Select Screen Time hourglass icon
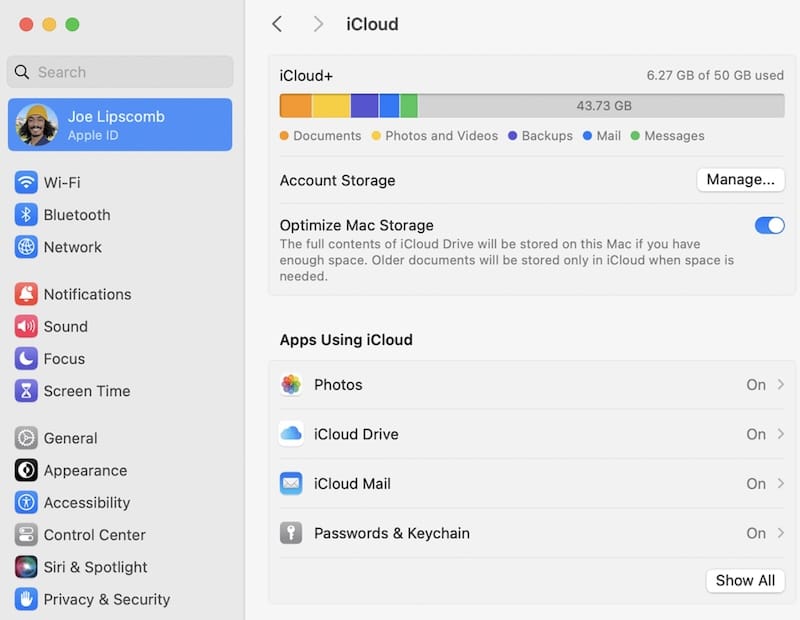 tap(26, 391)
